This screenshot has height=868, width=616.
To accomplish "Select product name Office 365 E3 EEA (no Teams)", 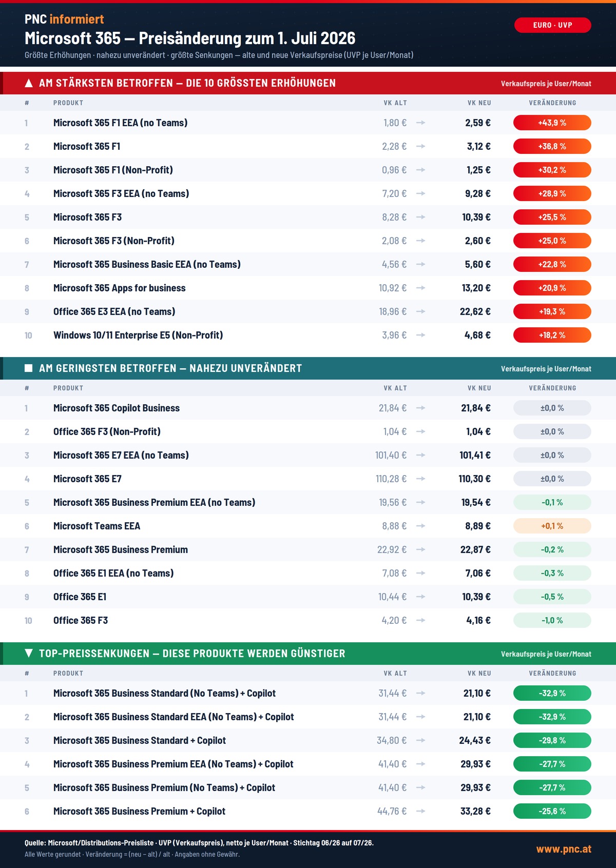I will pyautogui.click(x=114, y=311).
